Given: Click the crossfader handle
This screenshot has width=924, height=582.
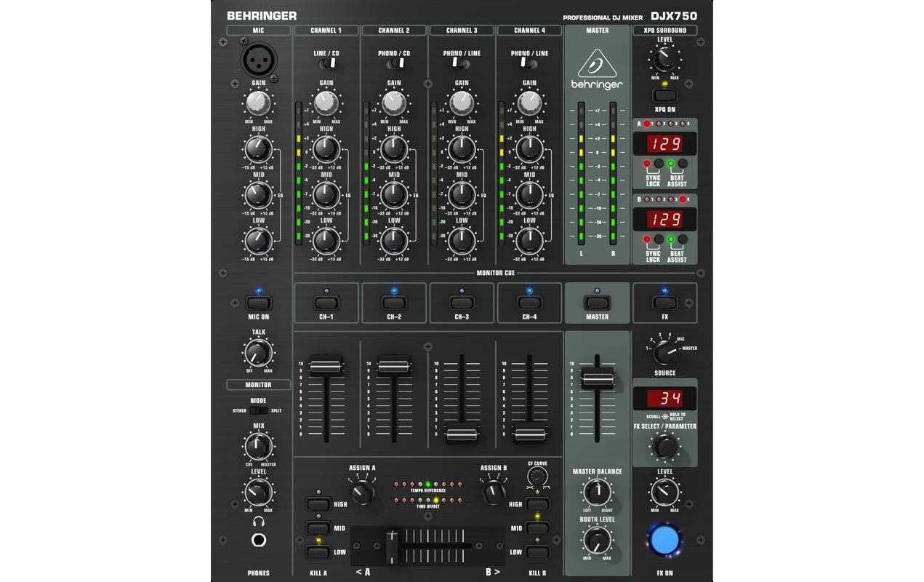Looking at the screenshot, I should [393, 546].
